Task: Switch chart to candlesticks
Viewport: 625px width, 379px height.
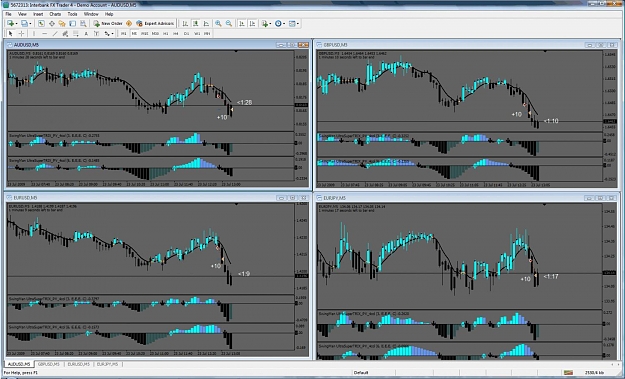Action: tap(196, 24)
